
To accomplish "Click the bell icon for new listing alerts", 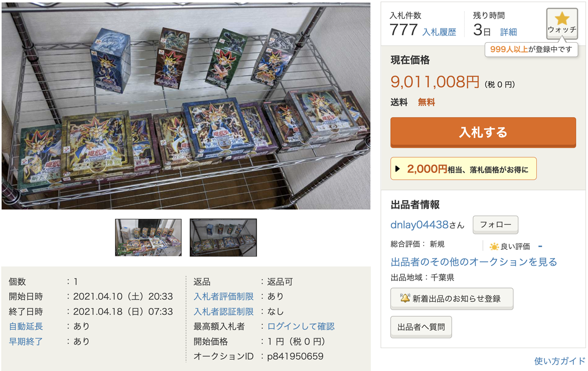I will (405, 298).
